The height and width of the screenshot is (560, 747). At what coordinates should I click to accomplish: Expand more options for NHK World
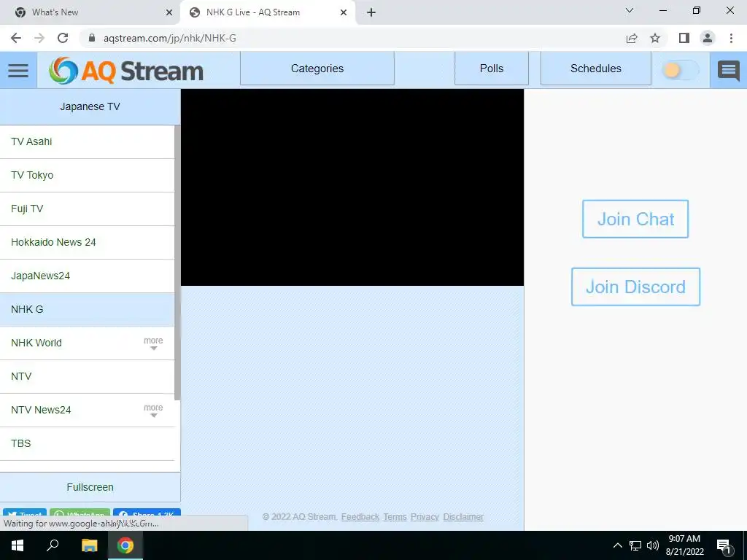point(153,343)
